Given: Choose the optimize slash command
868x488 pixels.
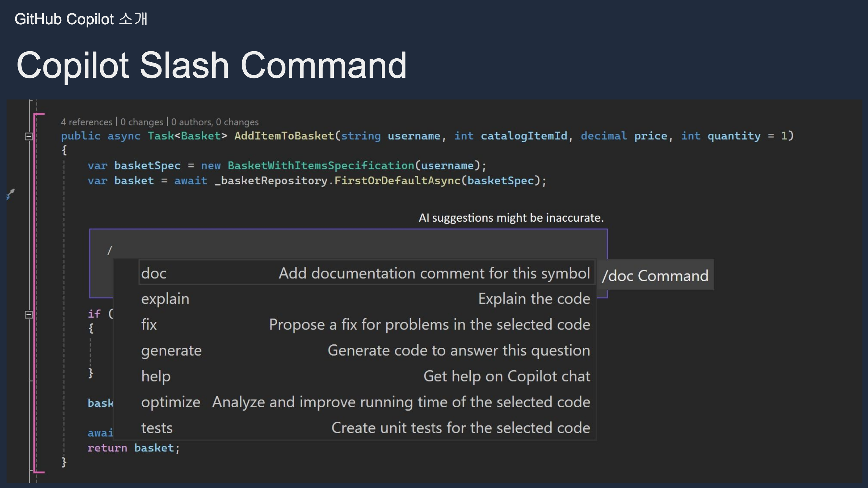Looking at the screenshot, I should coord(367,402).
